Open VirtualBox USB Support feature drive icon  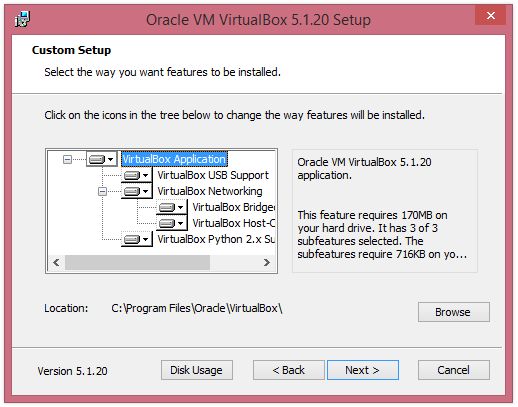tap(136, 175)
